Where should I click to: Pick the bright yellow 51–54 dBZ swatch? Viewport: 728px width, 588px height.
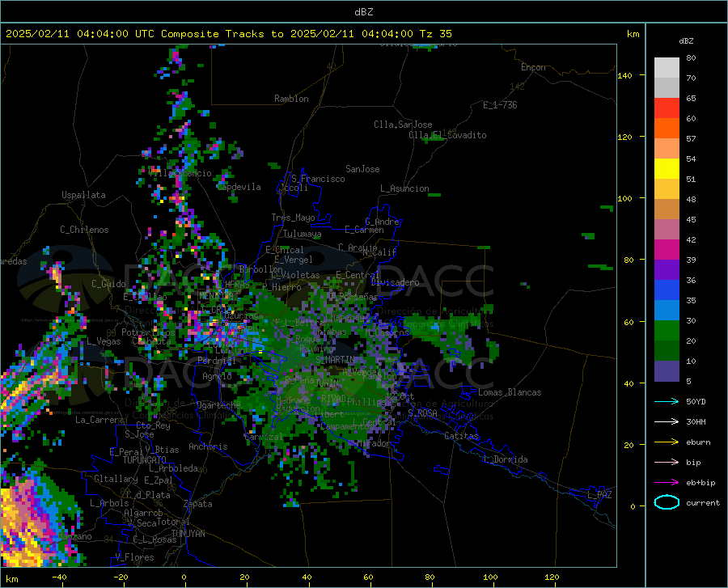[667, 169]
